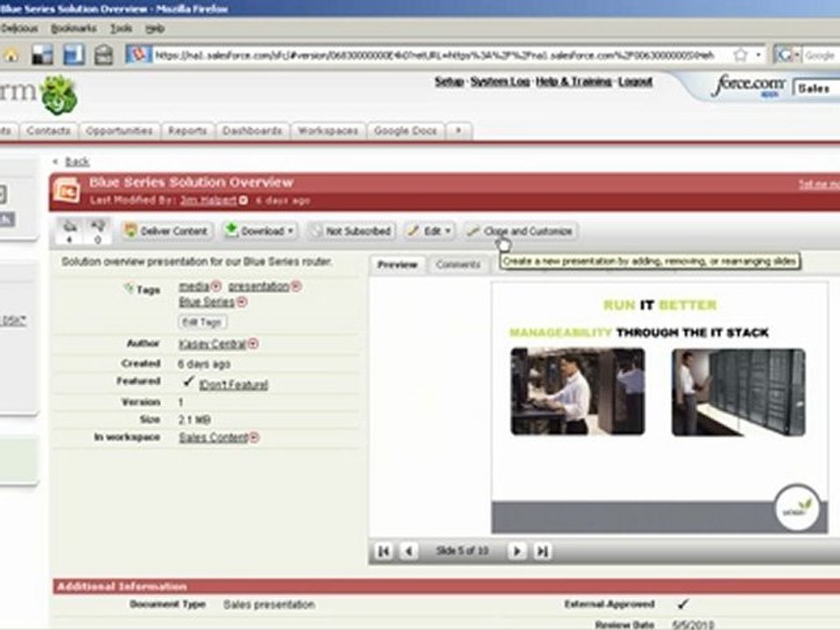Toggle the Not Subscribed button
This screenshot has width=840, height=630.
[x=352, y=231]
